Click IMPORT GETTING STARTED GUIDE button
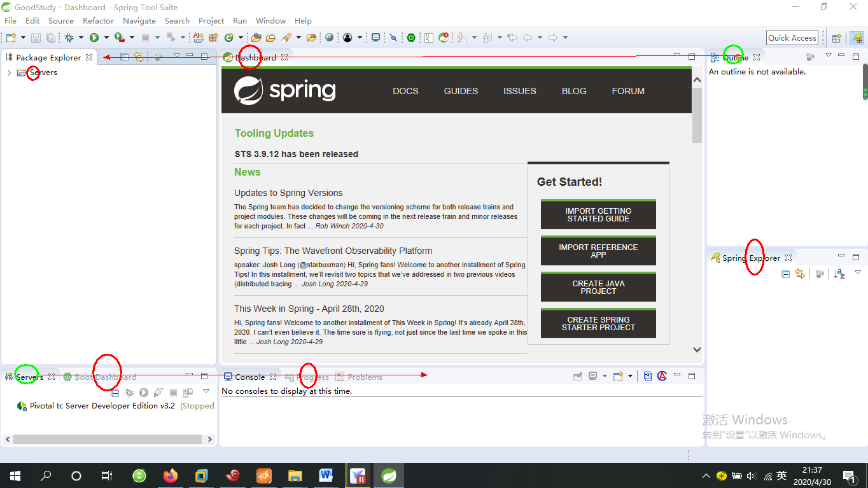Image resolution: width=868 pixels, height=488 pixels. pyautogui.click(x=598, y=215)
